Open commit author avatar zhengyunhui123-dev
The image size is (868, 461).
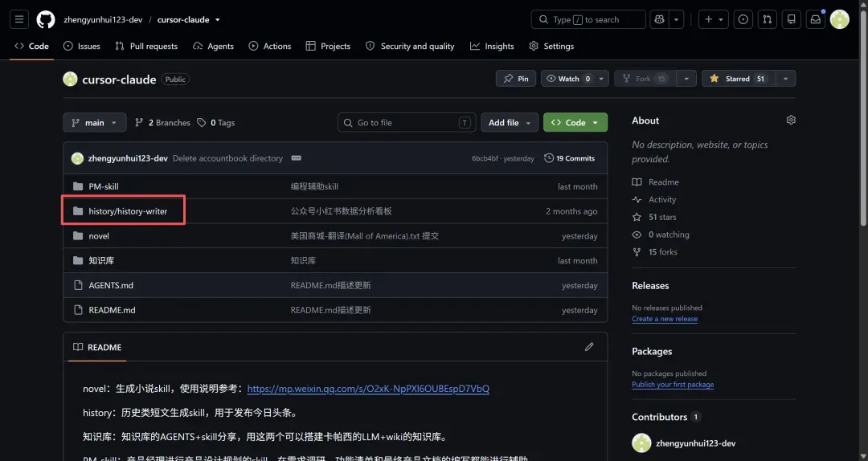click(x=77, y=158)
